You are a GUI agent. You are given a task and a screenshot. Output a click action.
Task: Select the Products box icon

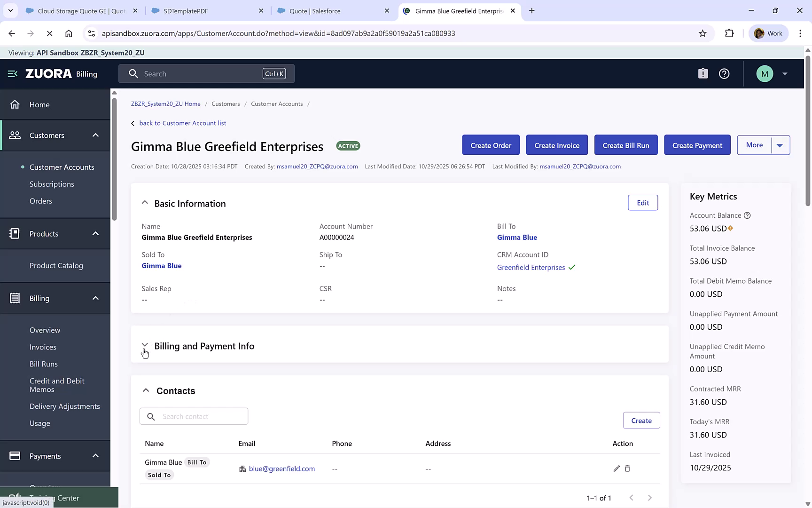15,233
